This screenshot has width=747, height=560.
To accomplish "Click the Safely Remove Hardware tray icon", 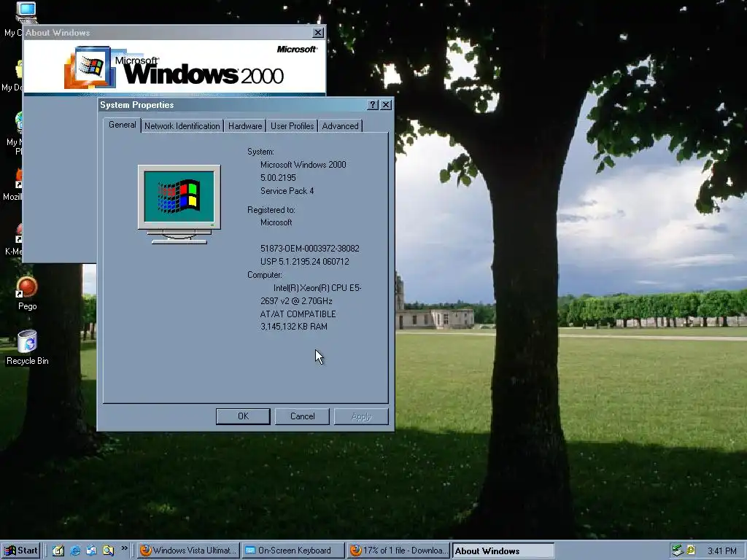I will (678, 551).
